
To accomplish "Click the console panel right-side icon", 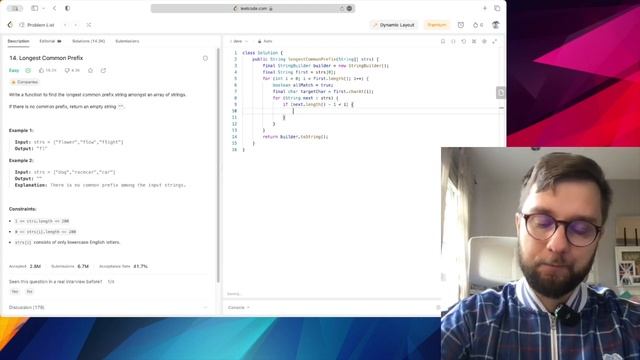I will pyautogui.click(x=438, y=307).
